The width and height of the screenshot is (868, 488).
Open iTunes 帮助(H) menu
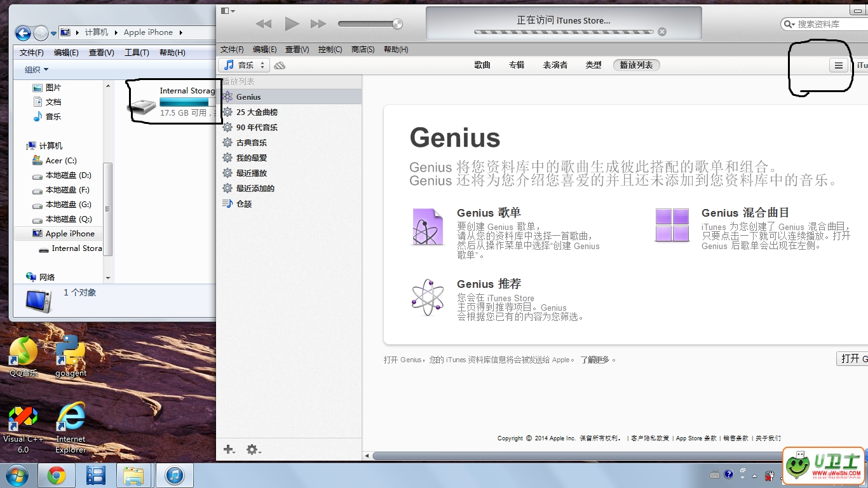coord(396,50)
